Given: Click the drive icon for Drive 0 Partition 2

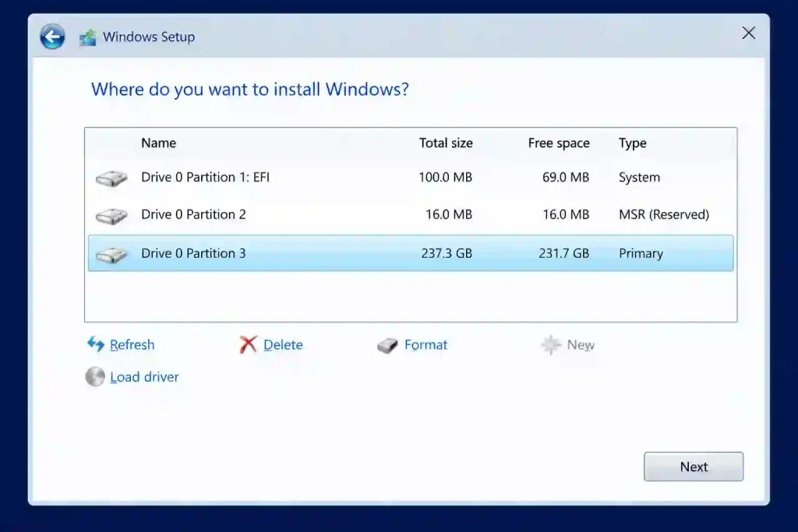Looking at the screenshot, I should [111, 216].
